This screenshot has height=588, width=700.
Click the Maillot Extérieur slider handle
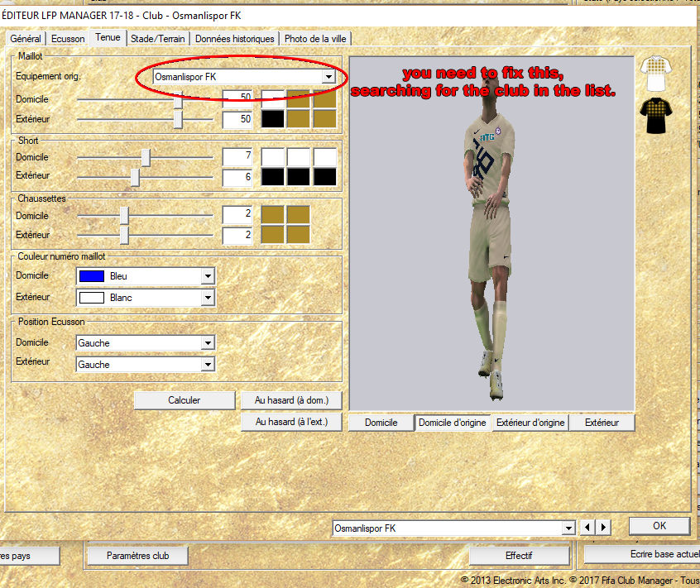178,120
